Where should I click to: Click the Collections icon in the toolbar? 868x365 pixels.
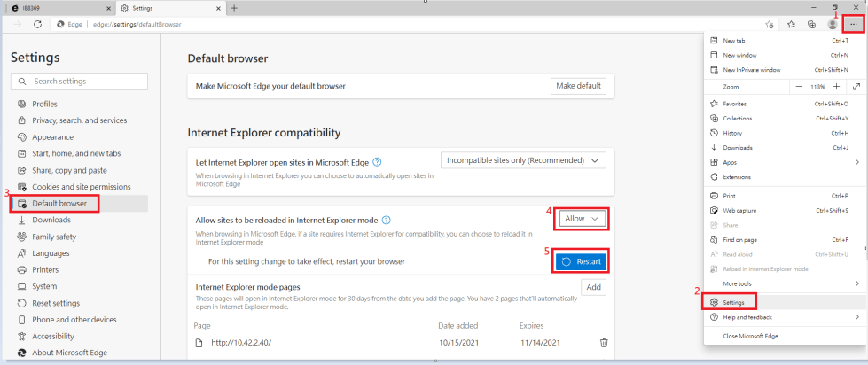[811, 24]
